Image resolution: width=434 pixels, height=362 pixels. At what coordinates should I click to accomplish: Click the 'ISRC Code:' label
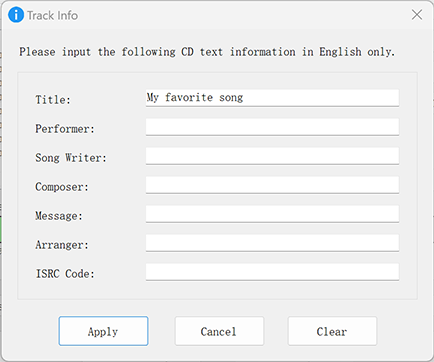click(x=65, y=274)
